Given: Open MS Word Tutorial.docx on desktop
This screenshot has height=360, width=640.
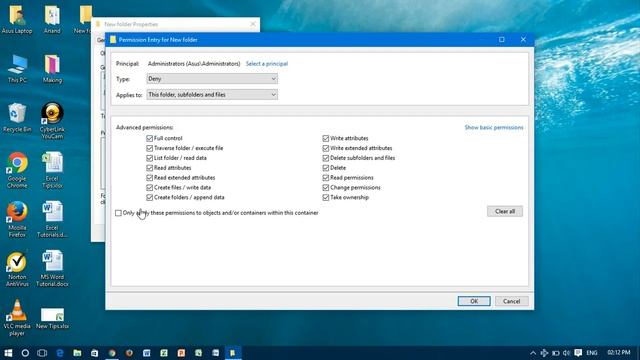Looking at the screenshot, I should [52, 269].
